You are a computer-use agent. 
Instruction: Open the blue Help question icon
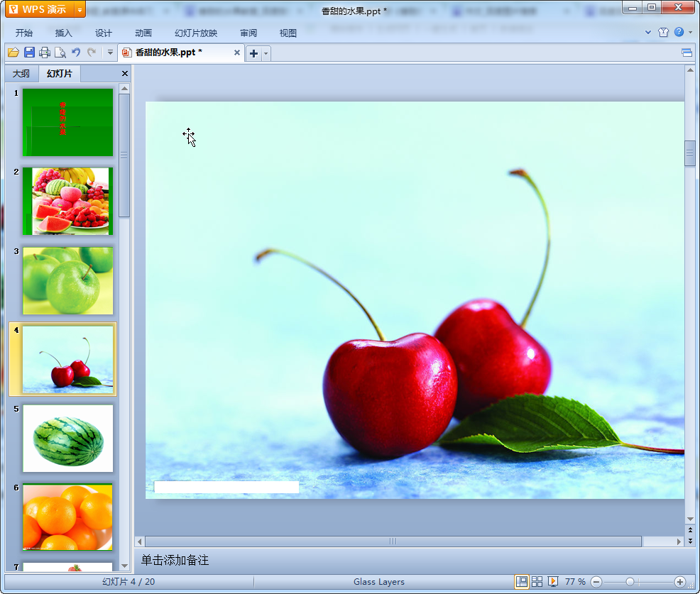pos(679,32)
